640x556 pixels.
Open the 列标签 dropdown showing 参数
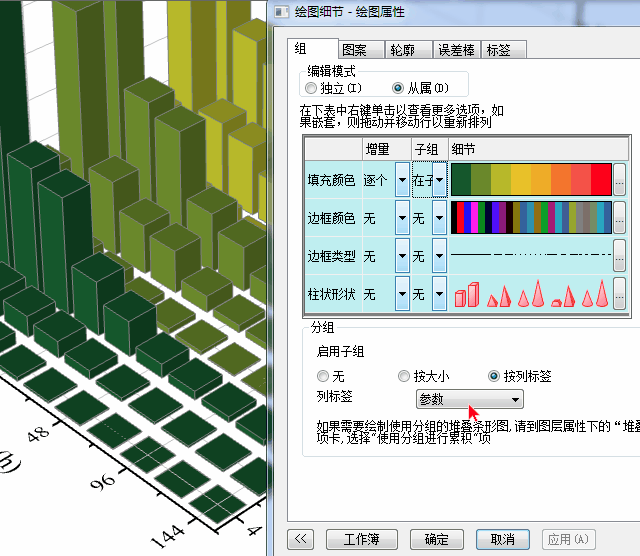[x=469, y=399]
